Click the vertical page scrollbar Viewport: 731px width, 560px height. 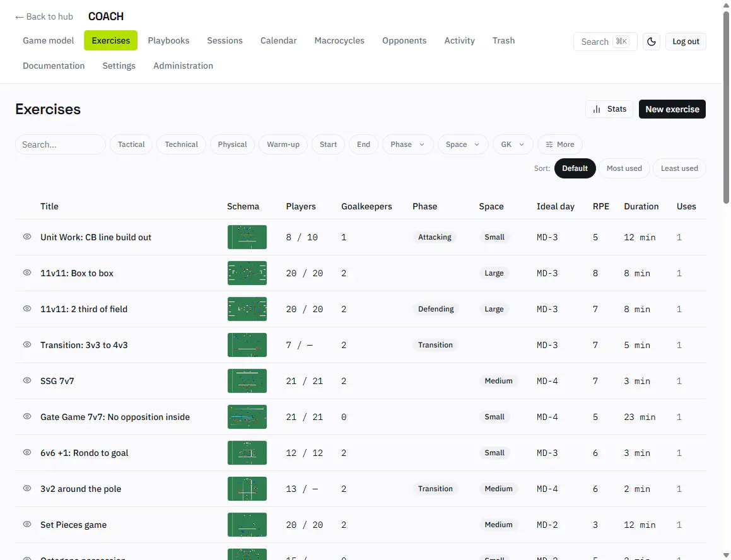pyautogui.click(x=726, y=107)
